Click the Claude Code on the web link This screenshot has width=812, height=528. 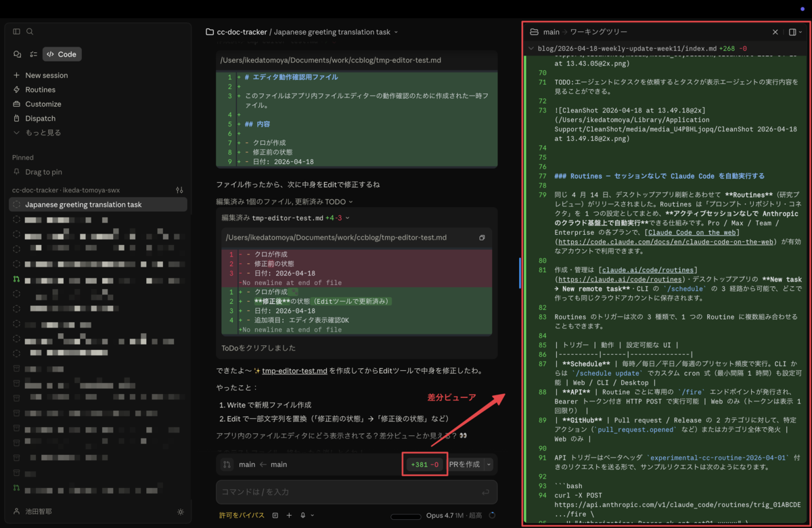(x=691, y=232)
